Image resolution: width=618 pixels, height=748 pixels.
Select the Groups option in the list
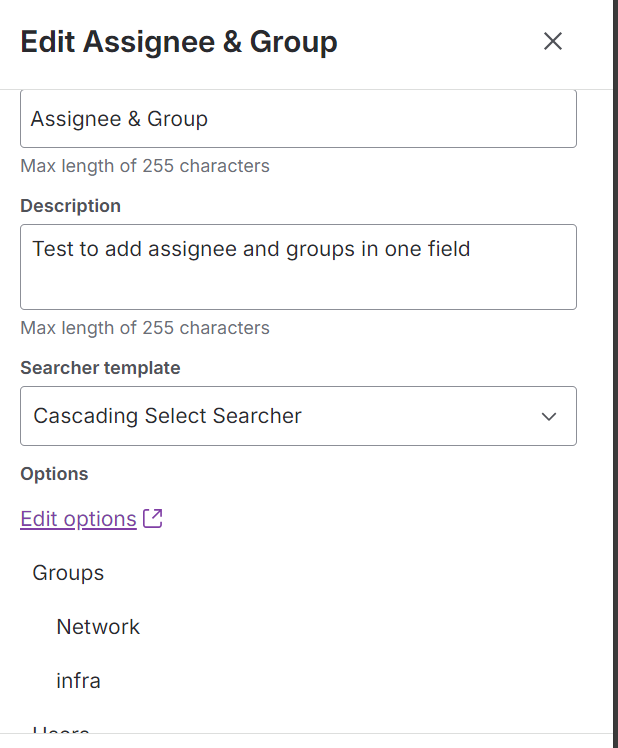68,573
